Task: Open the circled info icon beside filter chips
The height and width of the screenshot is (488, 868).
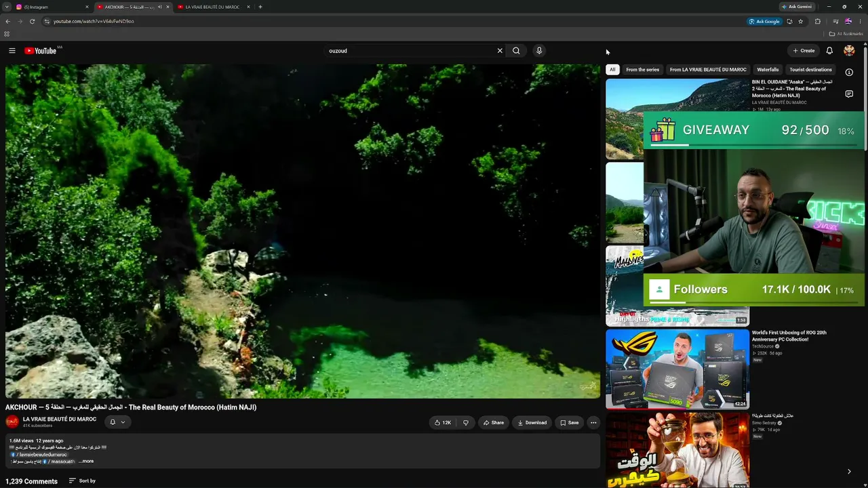Action: pyautogui.click(x=849, y=72)
